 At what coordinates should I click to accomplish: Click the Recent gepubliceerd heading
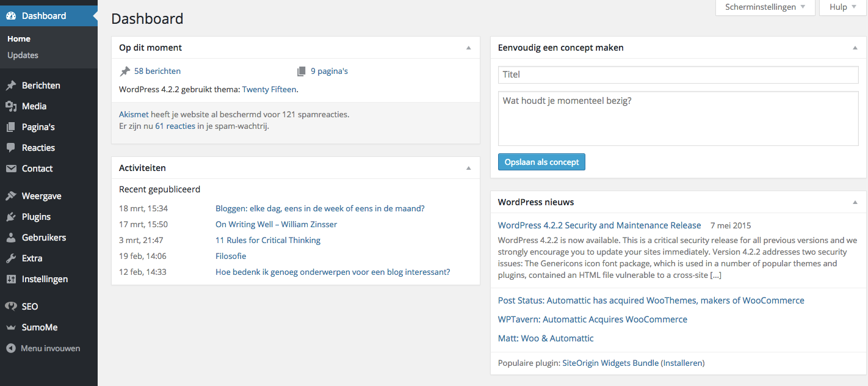click(159, 189)
